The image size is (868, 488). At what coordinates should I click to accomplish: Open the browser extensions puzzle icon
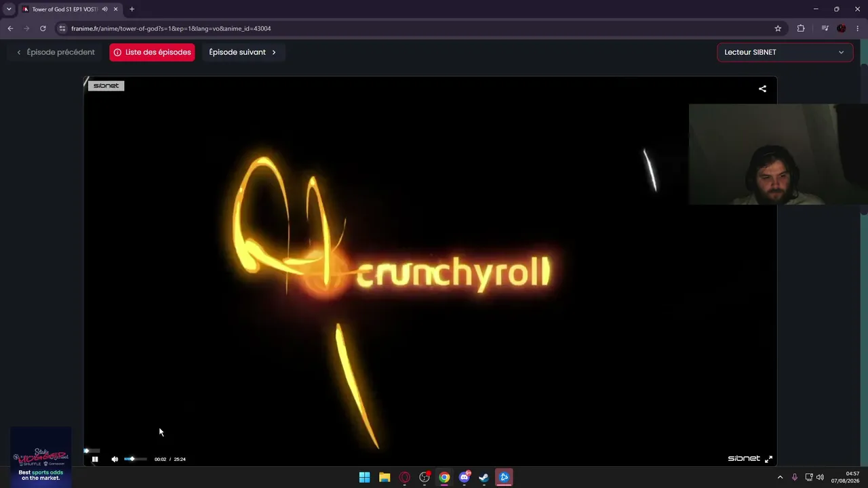click(x=801, y=28)
